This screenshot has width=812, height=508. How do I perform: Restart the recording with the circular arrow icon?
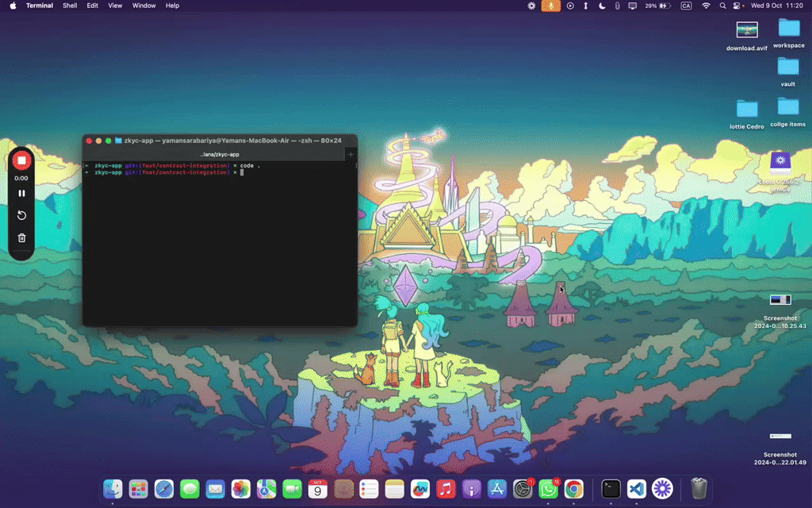point(21,215)
